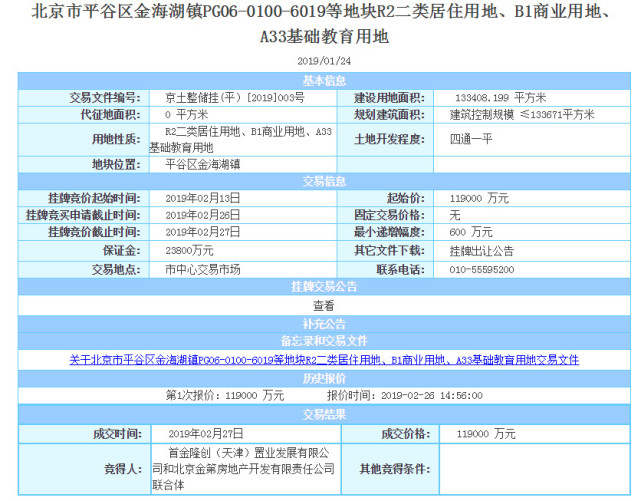Viewport: 641px width, 501px height.
Task: Click the 交易文件编号 label
Action: tap(105, 98)
